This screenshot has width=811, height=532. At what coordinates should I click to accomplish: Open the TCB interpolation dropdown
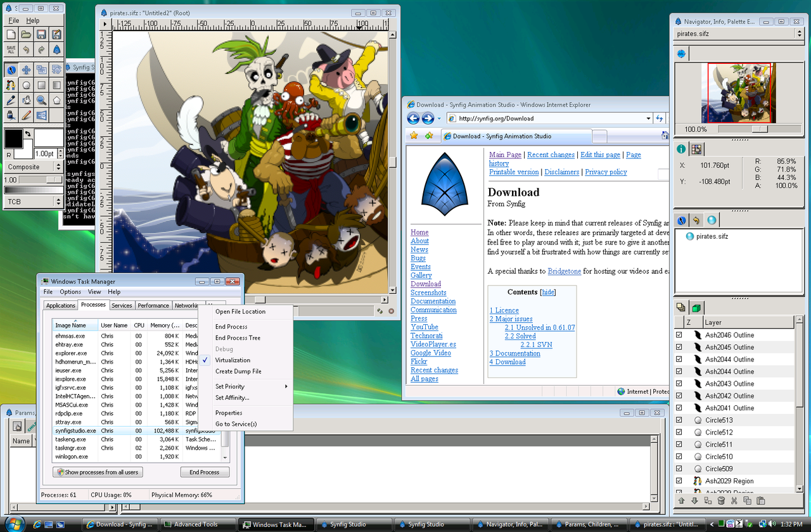tap(34, 201)
